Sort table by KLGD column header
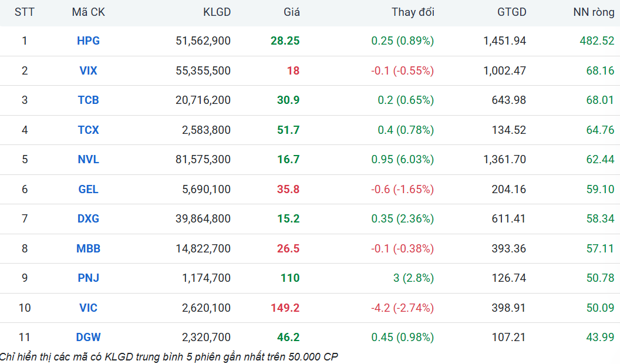The width and height of the screenshot is (620, 364). 217,12
